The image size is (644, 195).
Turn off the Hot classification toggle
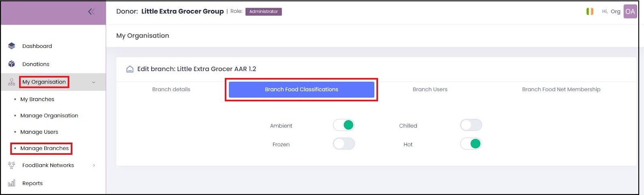tap(471, 144)
